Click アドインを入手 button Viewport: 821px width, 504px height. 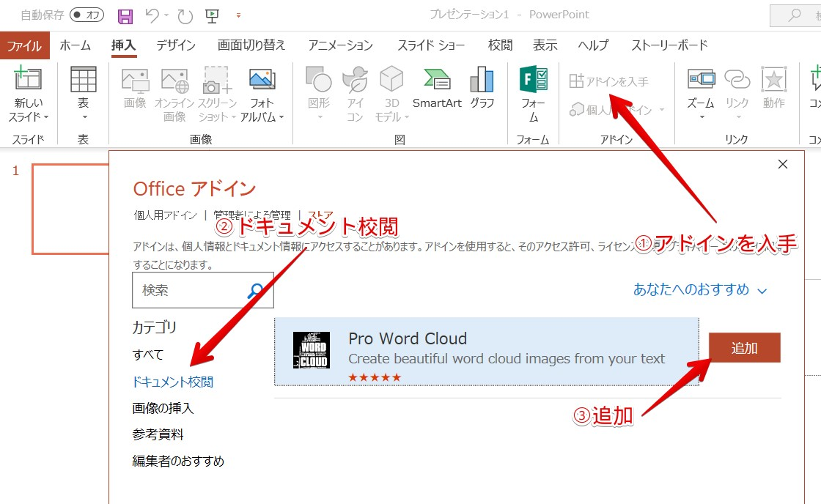coord(608,81)
